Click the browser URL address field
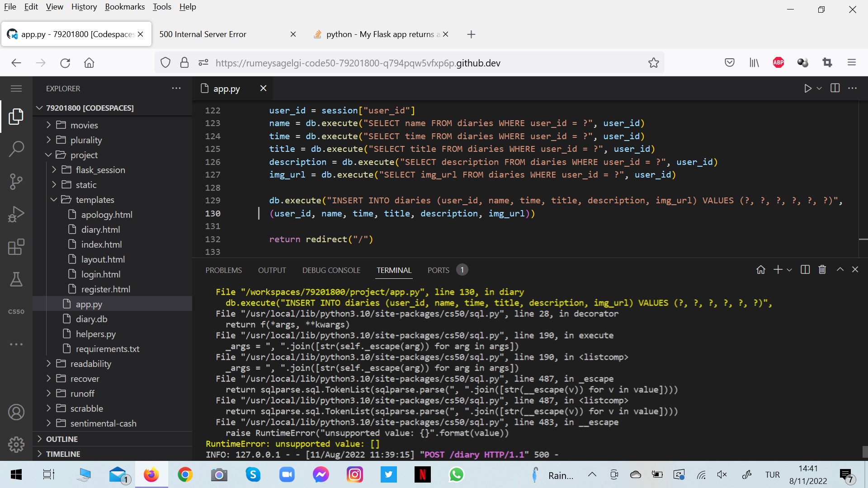Image resolution: width=868 pixels, height=488 pixels. coord(357,63)
